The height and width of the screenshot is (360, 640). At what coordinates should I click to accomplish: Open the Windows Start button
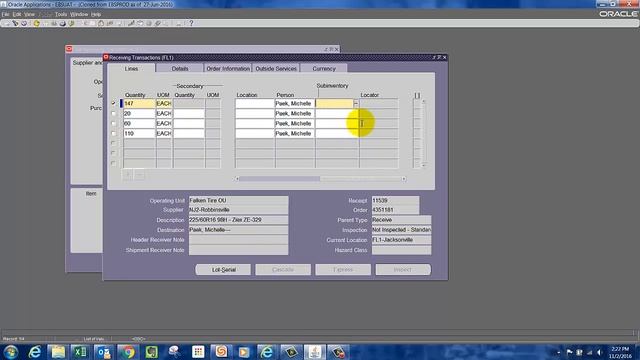coord(11,352)
